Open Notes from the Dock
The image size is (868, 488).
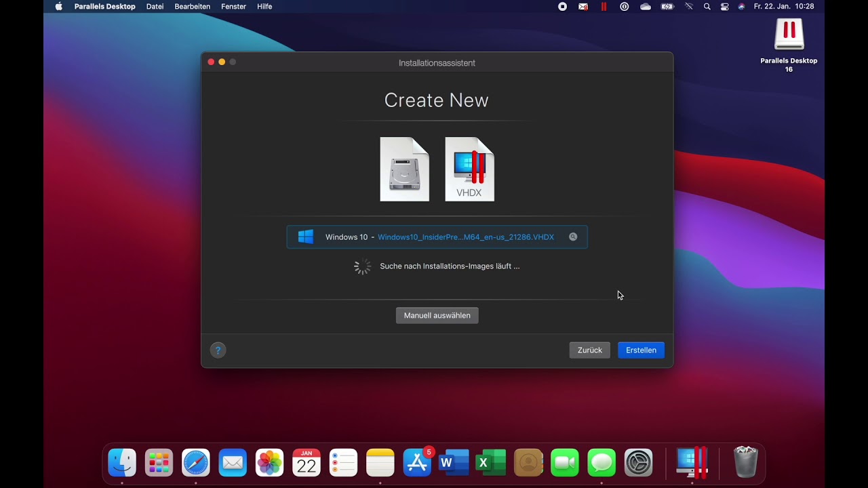(380, 463)
